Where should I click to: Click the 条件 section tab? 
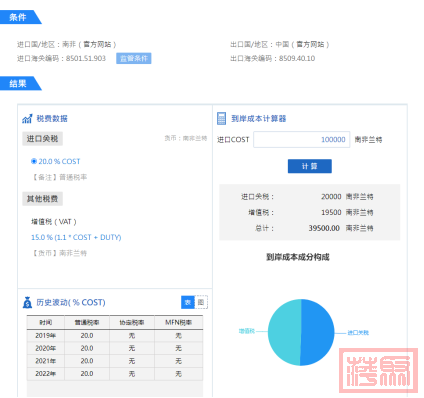point(20,17)
